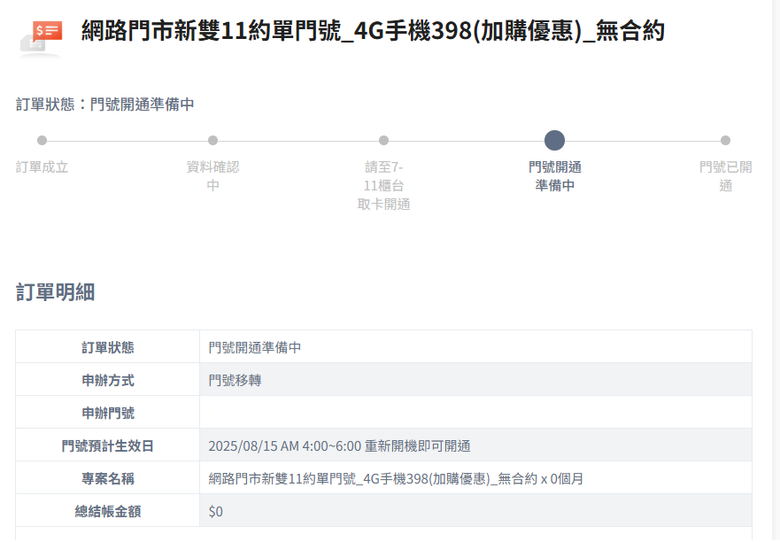Click the 門號已開通 step dot
780x542 pixels.
coord(725,141)
